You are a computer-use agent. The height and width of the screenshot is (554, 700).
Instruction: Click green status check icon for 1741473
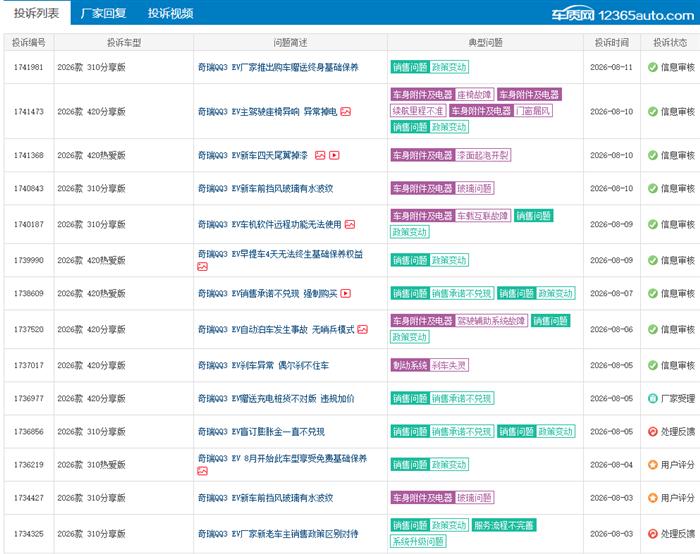point(653,112)
